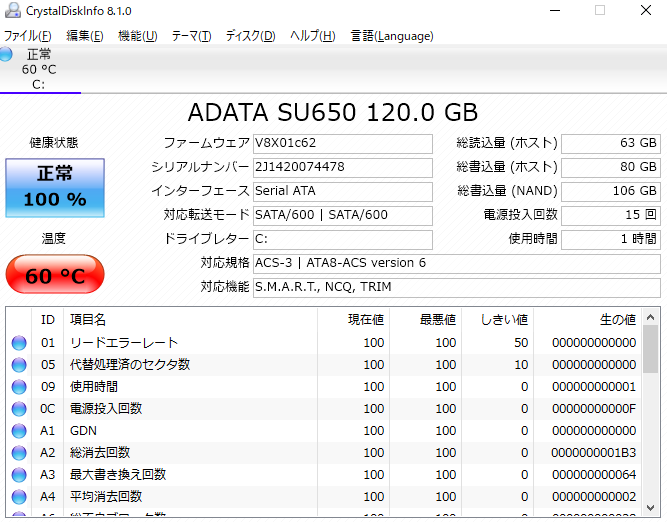Click the ADATA SU650 120.0 GB drive title

coord(333,113)
